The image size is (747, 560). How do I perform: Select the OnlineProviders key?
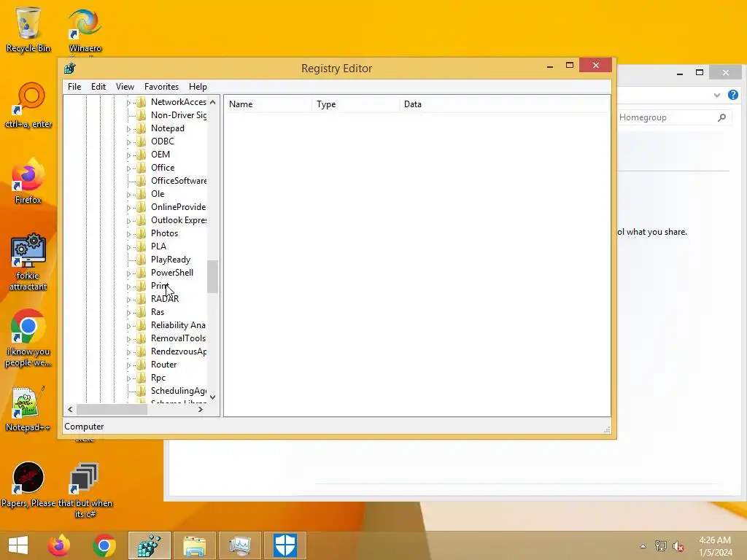179,207
